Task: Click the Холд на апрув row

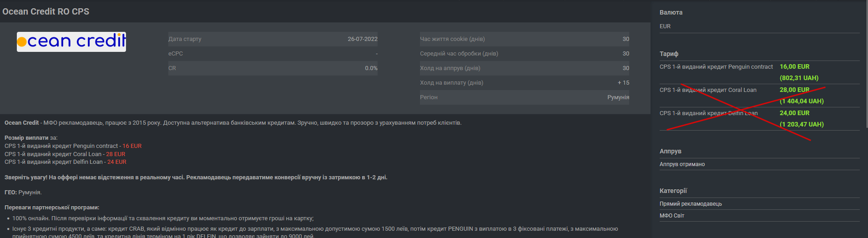Action: pyautogui.click(x=524, y=68)
